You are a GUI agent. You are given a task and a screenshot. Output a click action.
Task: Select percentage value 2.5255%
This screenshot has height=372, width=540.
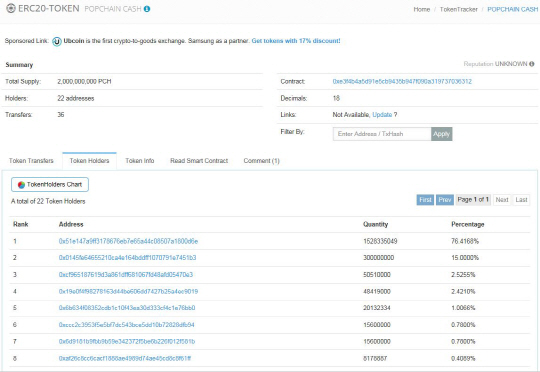(463, 275)
